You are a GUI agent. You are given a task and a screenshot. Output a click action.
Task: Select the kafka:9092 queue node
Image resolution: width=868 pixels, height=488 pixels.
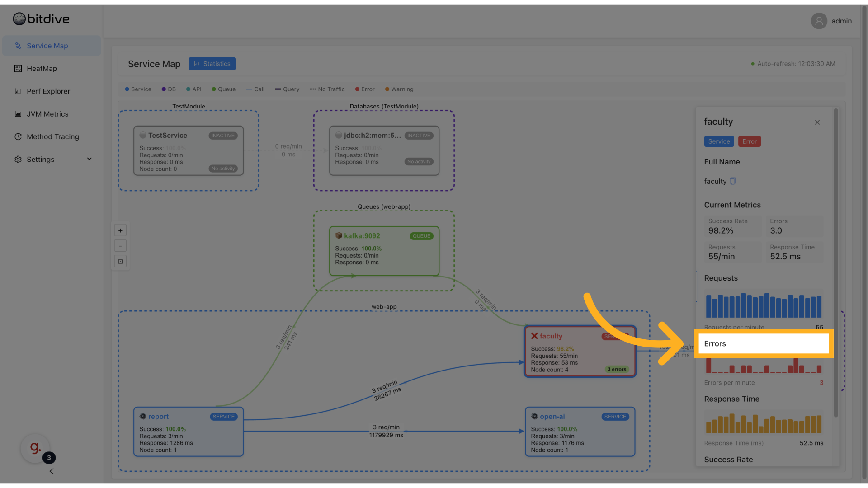tap(384, 251)
